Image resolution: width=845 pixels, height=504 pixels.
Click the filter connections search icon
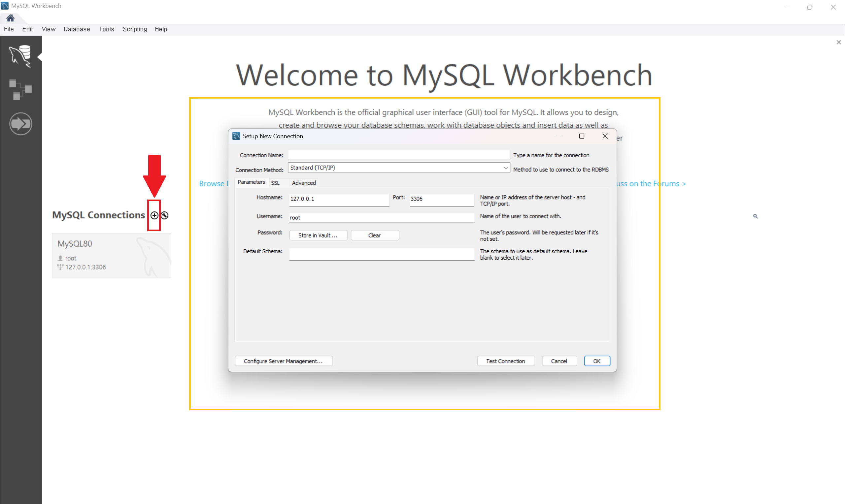(x=755, y=216)
